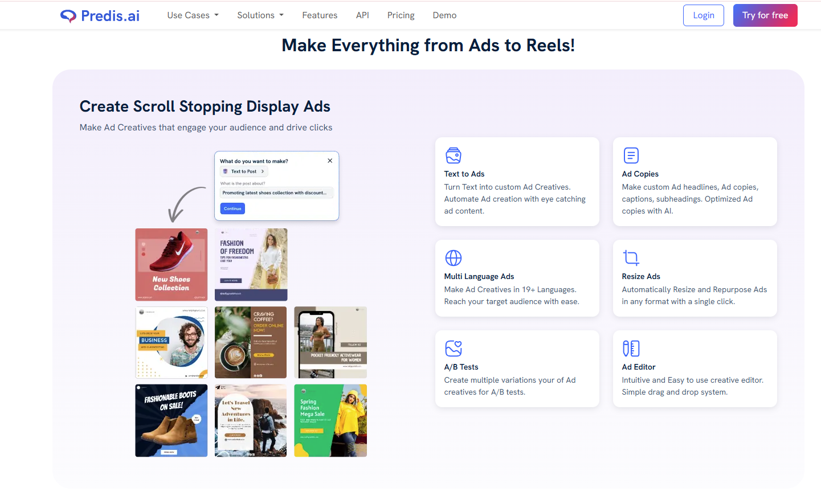Image resolution: width=821 pixels, height=504 pixels.
Task: Open the Demo page
Action: point(444,15)
